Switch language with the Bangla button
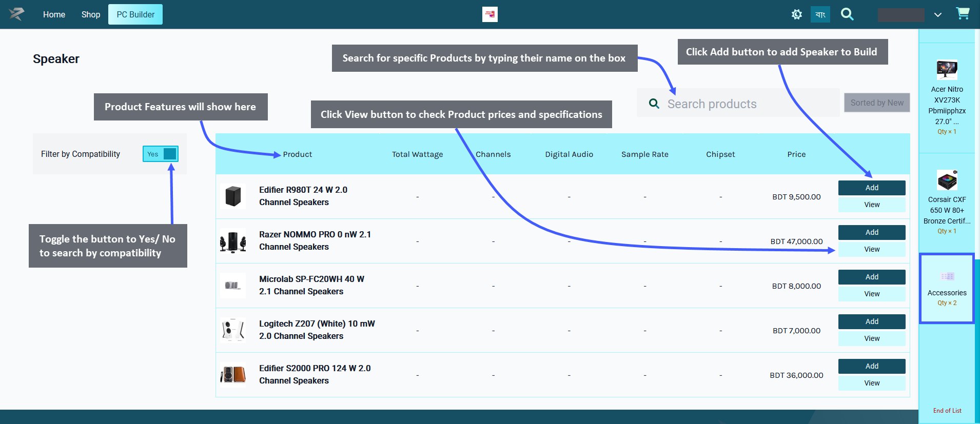 click(x=820, y=14)
